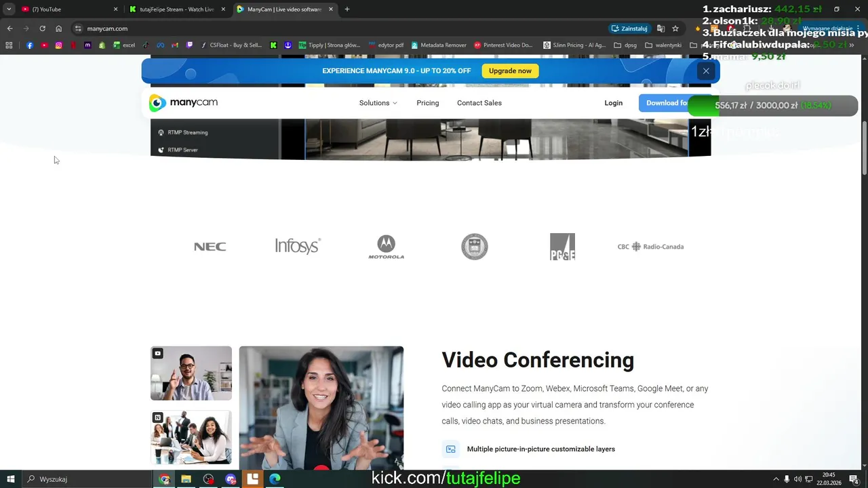Close the YouTube tab
This screenshot has height=488, width=868.
tap(115, 9)
